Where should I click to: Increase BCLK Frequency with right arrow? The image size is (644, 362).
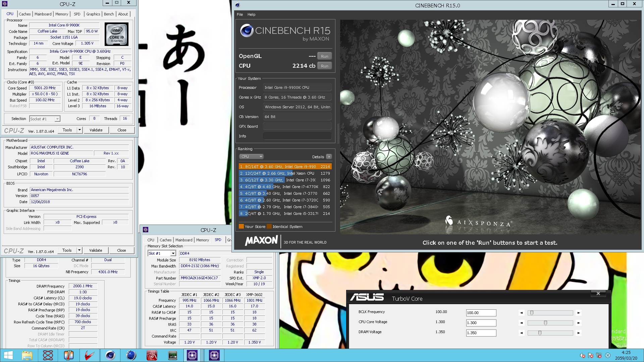(579, 313)
